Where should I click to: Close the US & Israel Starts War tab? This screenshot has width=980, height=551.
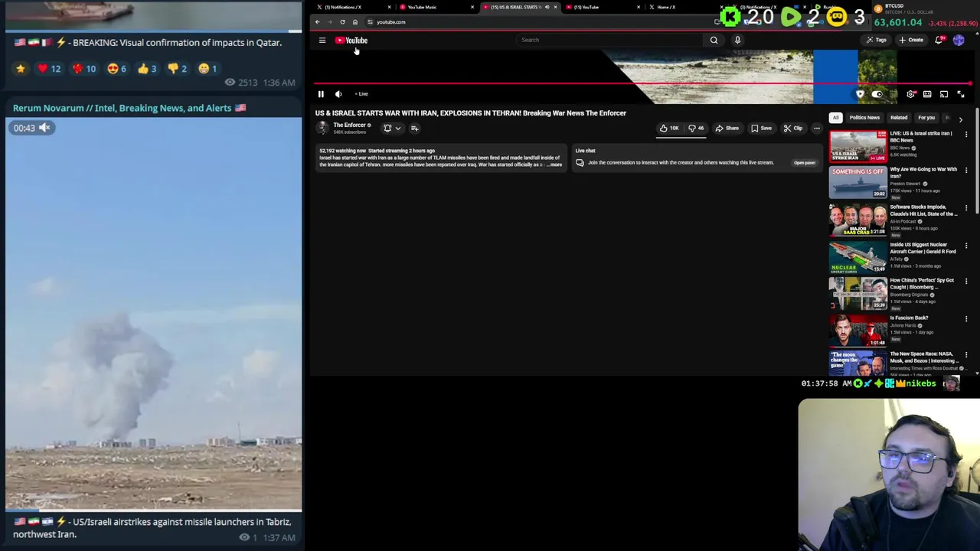(555, 7)
